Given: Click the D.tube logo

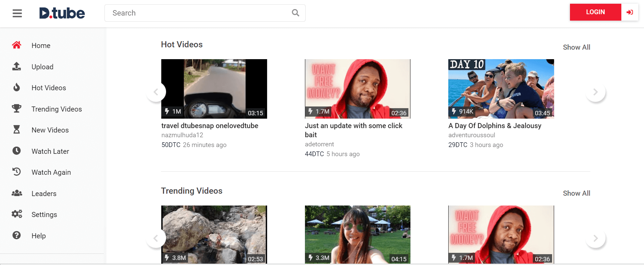Looking at the screenshot, I should 62,13.
